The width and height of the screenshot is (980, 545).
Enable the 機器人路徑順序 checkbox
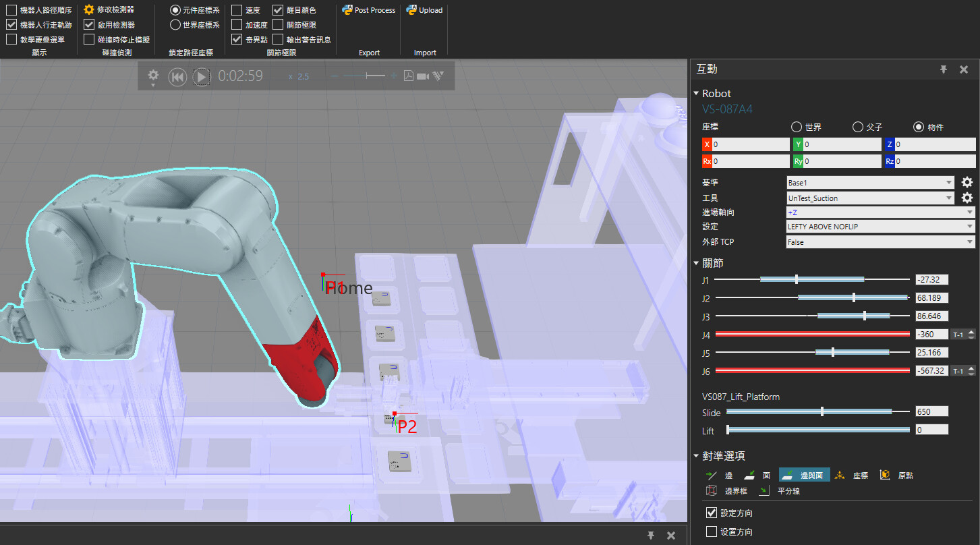tap(11, 10)
